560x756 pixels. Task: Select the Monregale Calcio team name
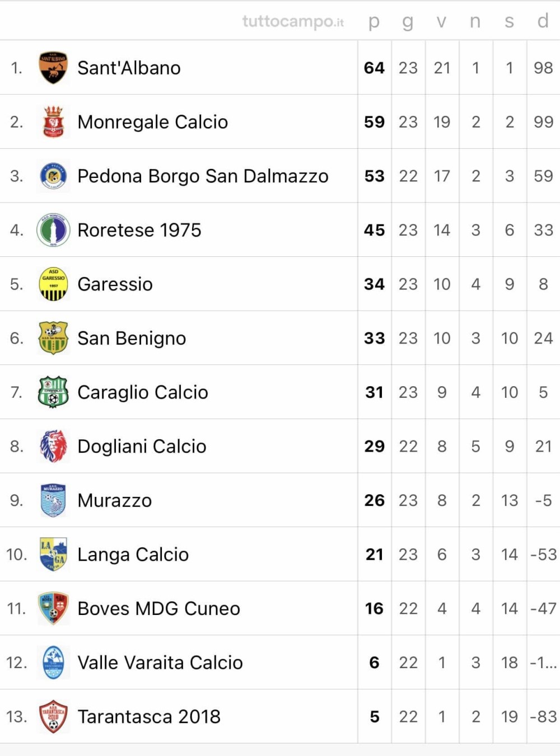[153, 122]
